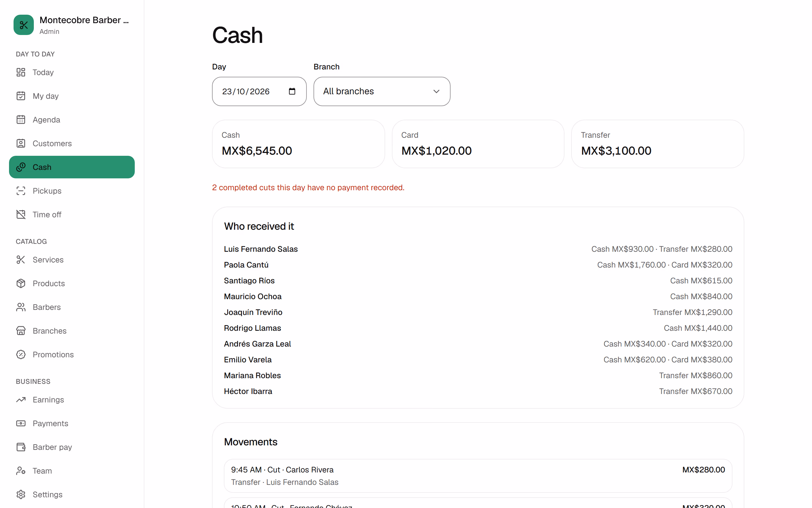The height and width of the screenshot is (508, 812).
Task: Open the Customers menu item
Action: click(72, 143)
